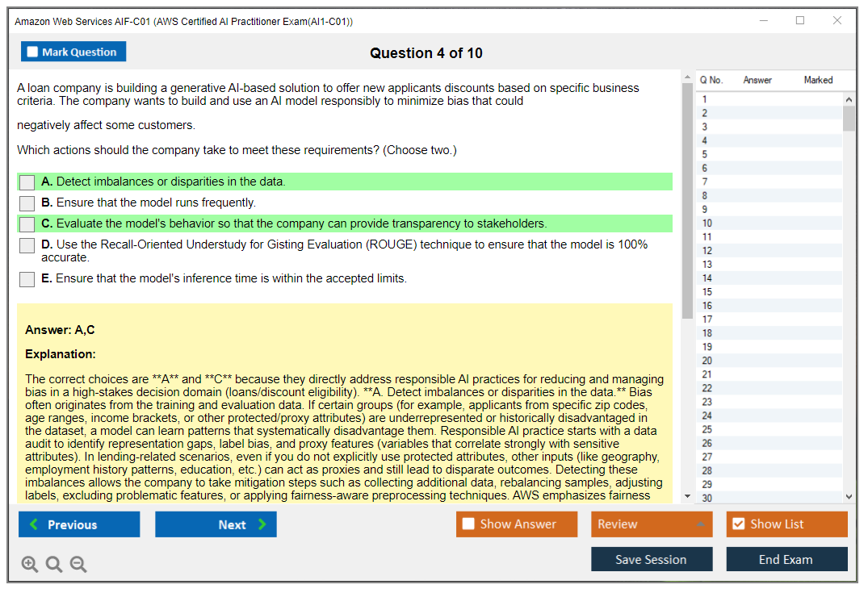Click the reset zoom magnifier icon
The height and width of the screenshot is (593, 868).
(54, 564)
